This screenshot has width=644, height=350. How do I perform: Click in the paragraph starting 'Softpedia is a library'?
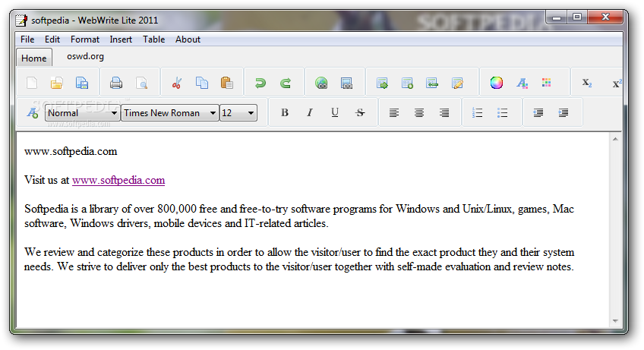(299, 216)
